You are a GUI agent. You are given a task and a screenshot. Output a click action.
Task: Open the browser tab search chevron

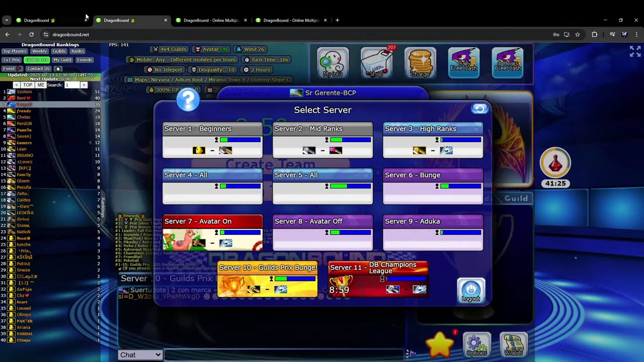[6, 20]
